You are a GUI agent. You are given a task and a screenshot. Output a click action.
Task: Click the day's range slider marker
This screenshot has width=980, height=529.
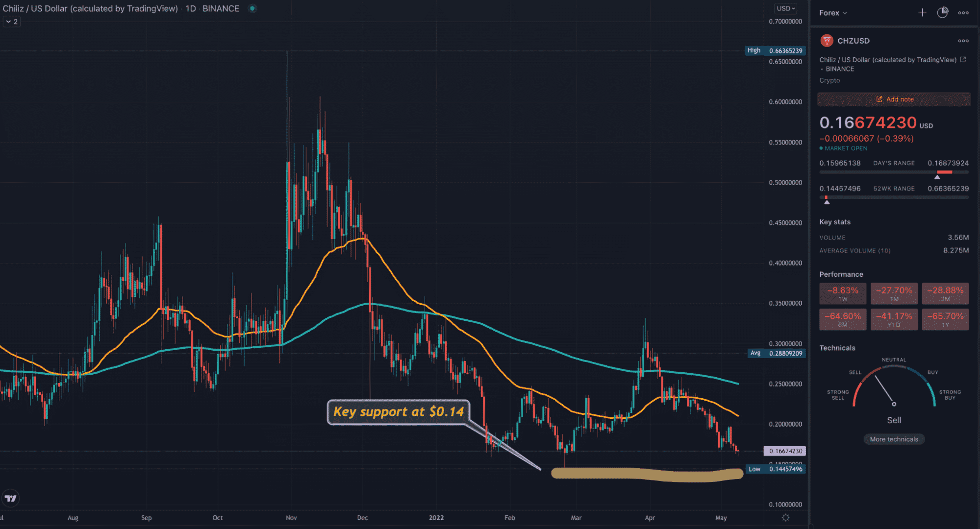(937, 177)
